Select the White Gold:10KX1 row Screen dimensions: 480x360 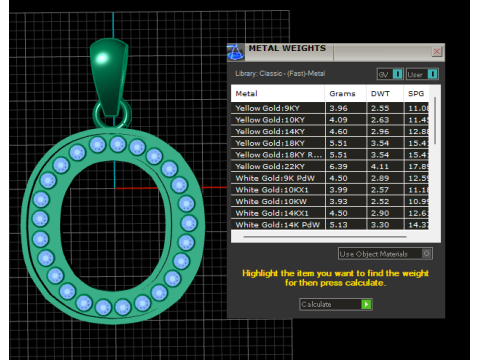point(330,190)
